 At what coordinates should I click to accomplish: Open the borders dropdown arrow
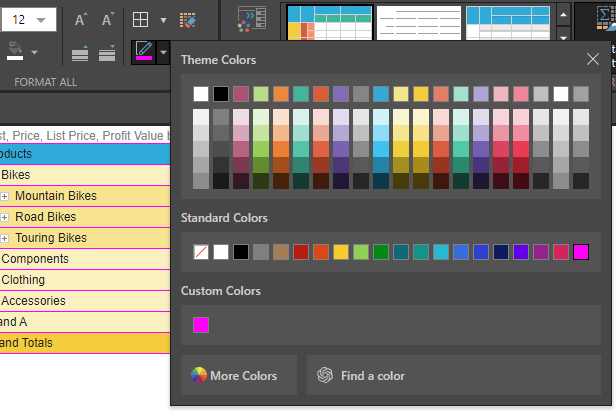164,19
